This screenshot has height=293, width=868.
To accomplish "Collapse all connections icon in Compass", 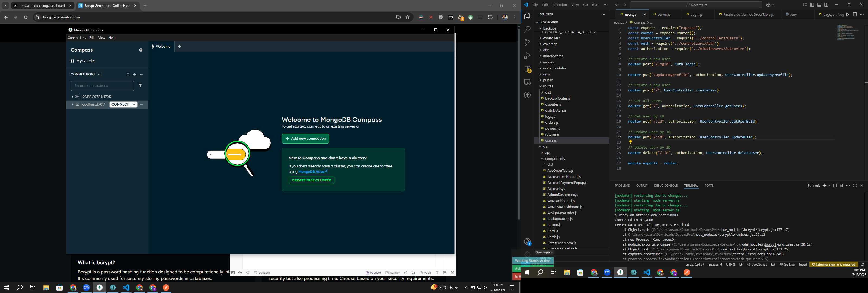I will 128,75.
